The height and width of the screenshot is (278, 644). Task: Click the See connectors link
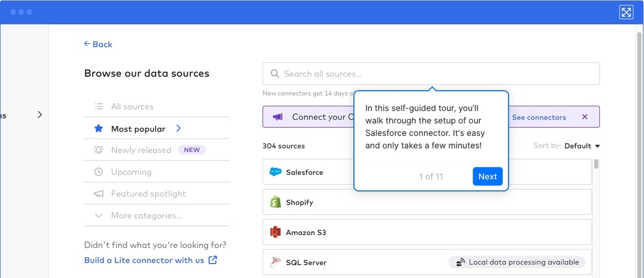pos(539,117)
